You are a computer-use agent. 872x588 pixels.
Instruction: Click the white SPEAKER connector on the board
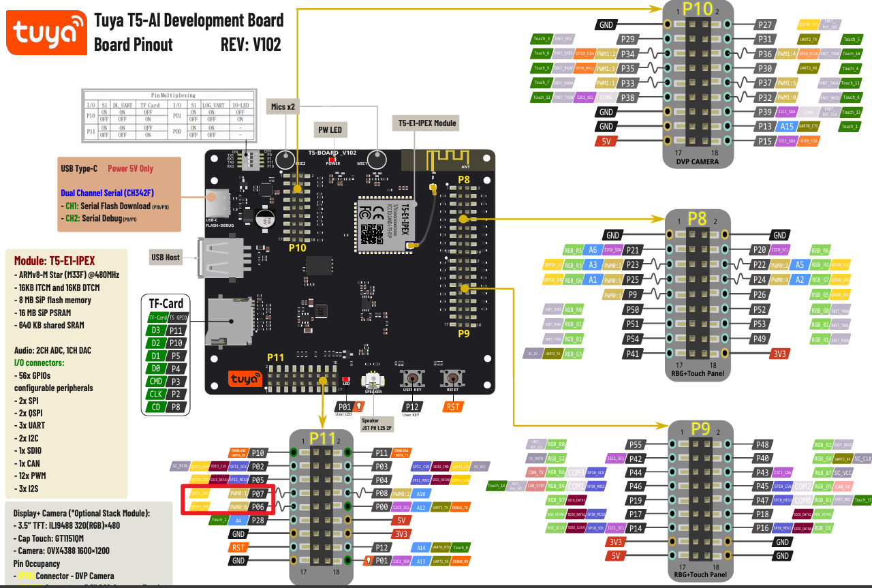(373, 380)
